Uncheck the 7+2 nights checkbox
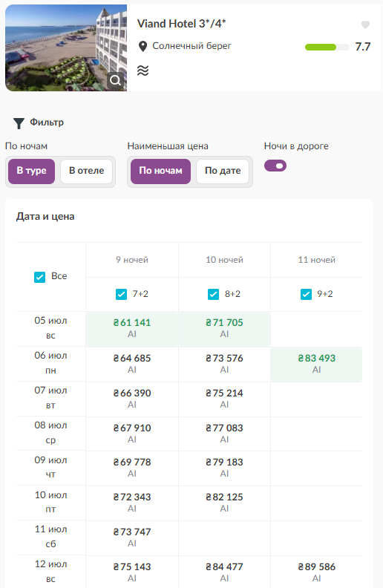The image size is (383, 588). point(121,295)
